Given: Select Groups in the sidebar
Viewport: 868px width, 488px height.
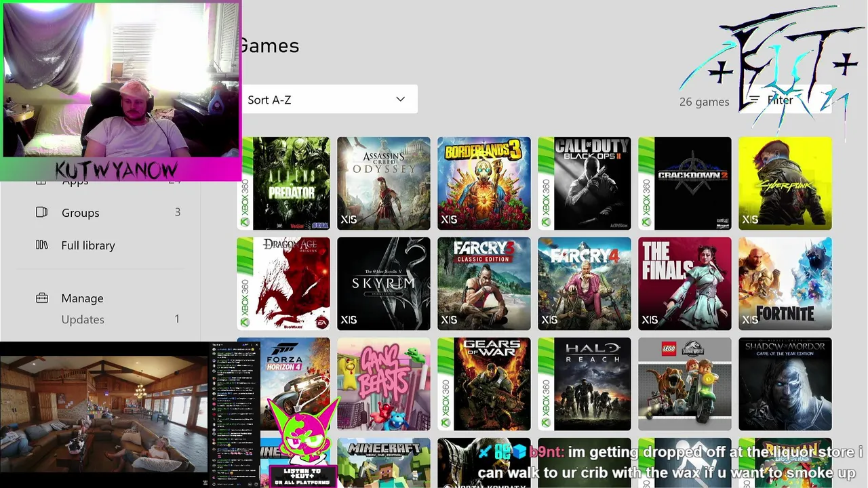Looking at the screenshot, I should click(80, 213).
